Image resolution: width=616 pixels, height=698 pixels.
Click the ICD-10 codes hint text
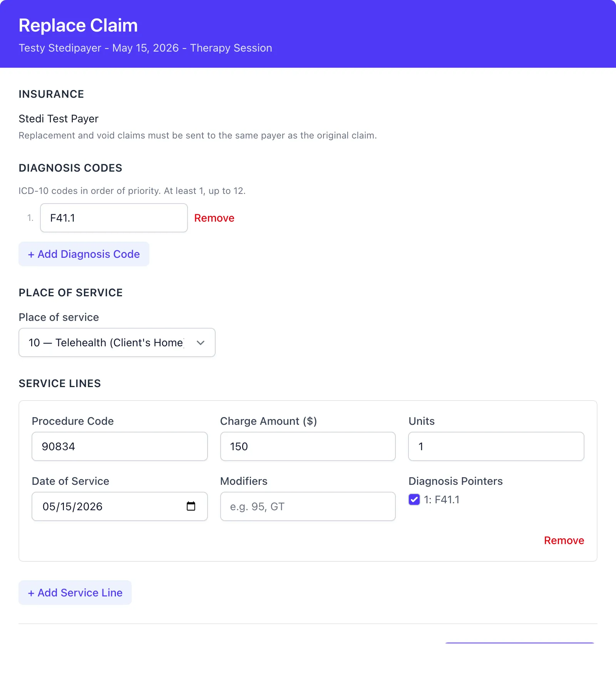(132, 191)
